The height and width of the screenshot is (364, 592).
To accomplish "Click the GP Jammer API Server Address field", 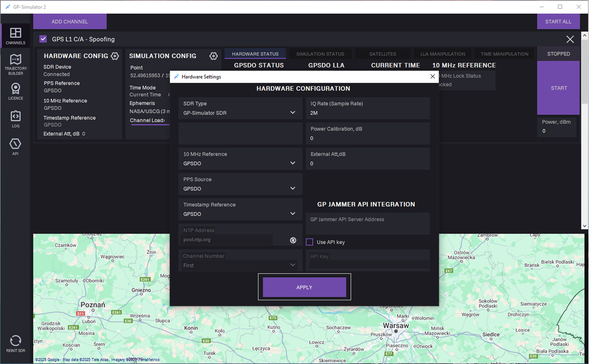I will [x=368, y=224].
